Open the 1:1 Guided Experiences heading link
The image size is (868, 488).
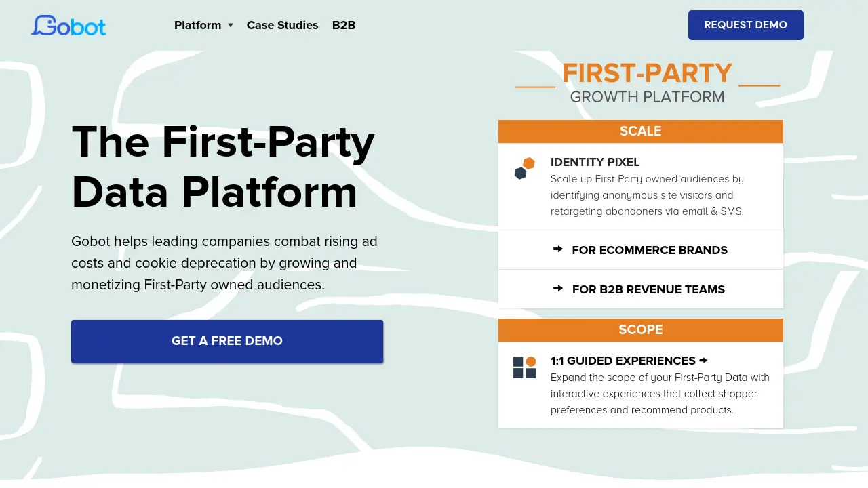623,361
